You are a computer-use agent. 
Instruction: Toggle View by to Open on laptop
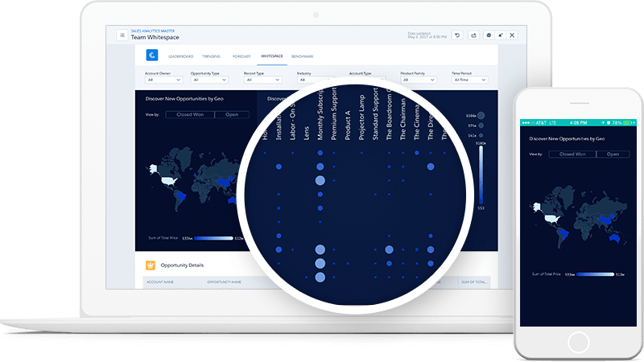pos(231,115)
